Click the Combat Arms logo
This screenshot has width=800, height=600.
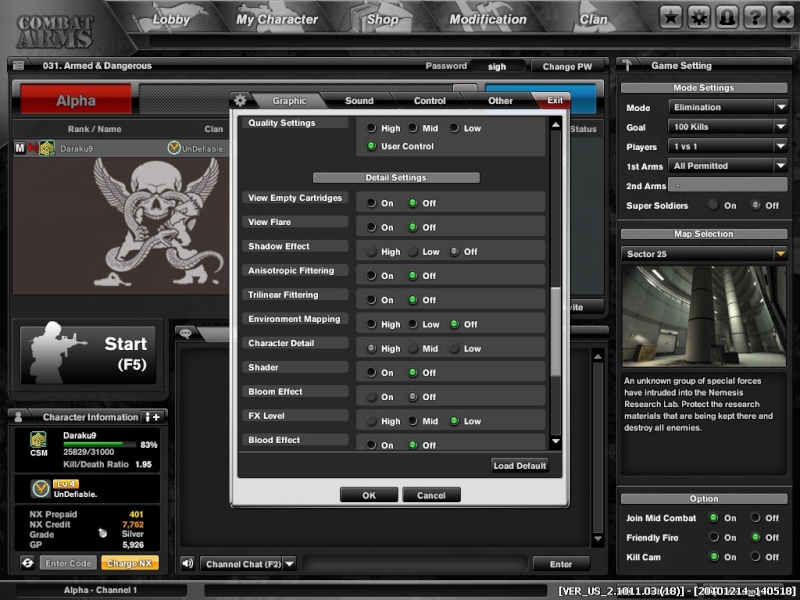55,31
